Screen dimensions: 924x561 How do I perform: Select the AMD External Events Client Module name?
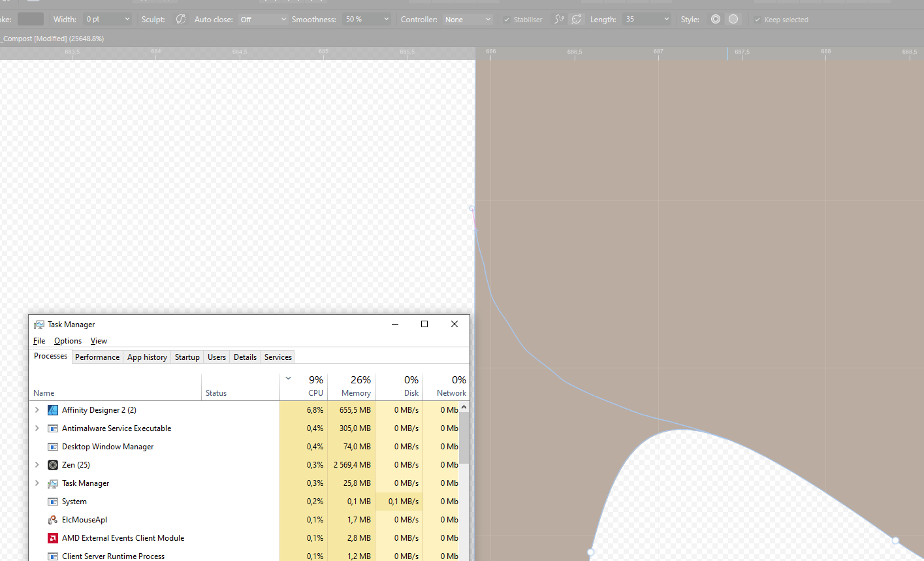coord(123,538)
